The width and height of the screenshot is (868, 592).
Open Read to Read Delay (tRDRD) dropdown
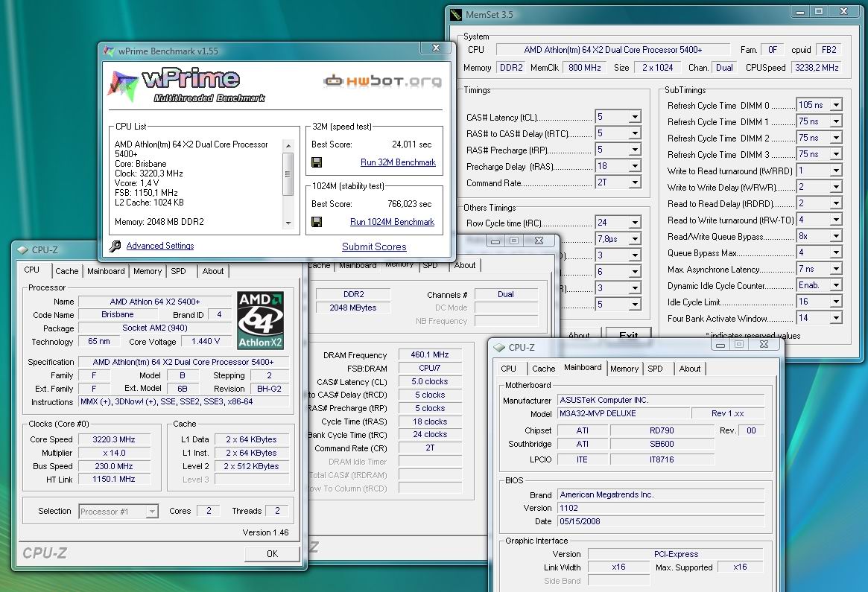click(x=836, y=203)
